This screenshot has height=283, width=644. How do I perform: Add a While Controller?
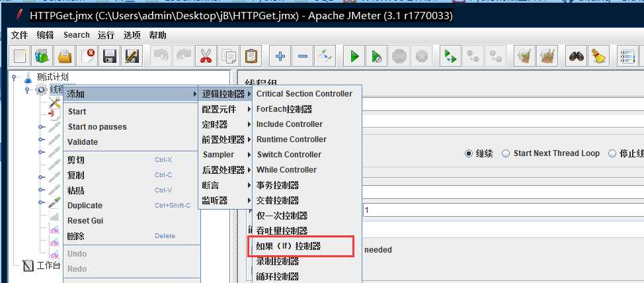307,170
